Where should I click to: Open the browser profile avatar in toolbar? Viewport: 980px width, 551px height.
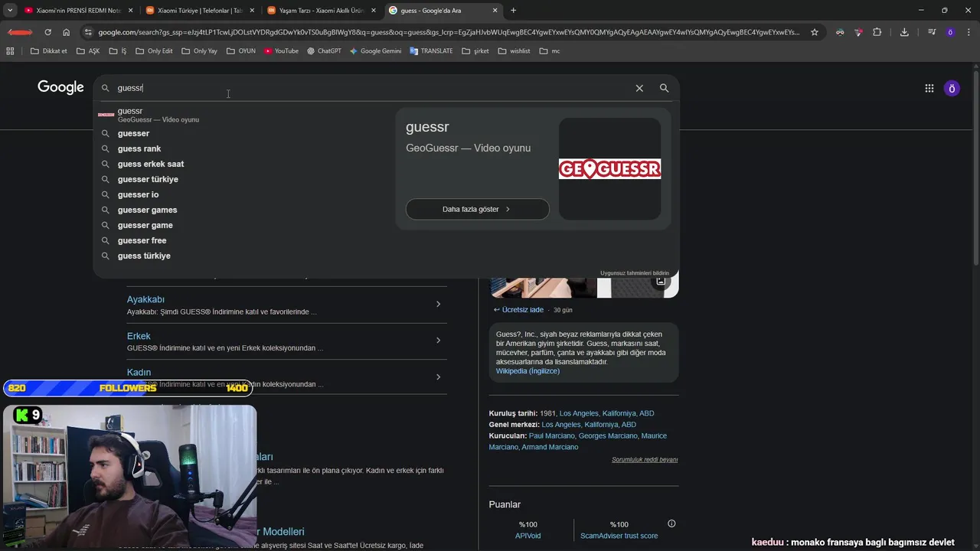click(950, 32)
